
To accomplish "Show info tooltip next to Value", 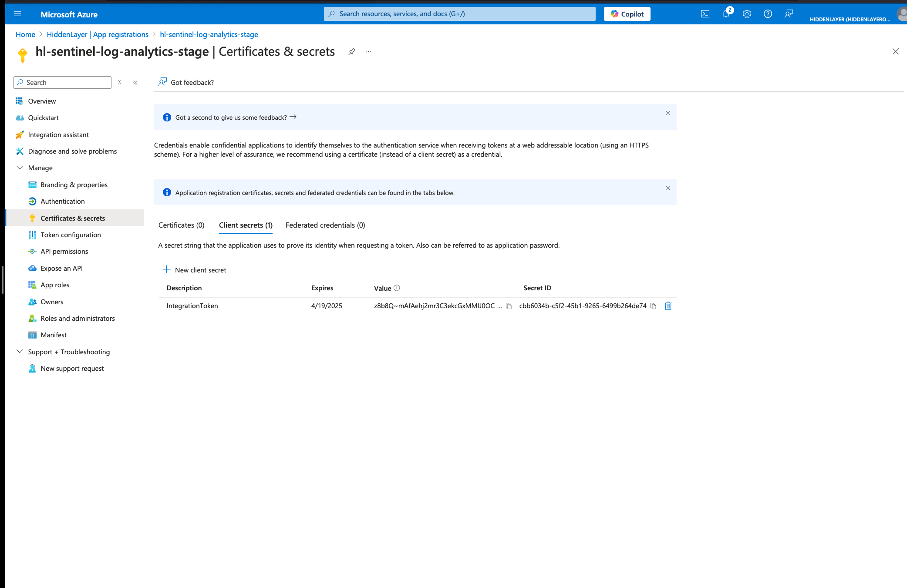I will [x=397, y=288].
